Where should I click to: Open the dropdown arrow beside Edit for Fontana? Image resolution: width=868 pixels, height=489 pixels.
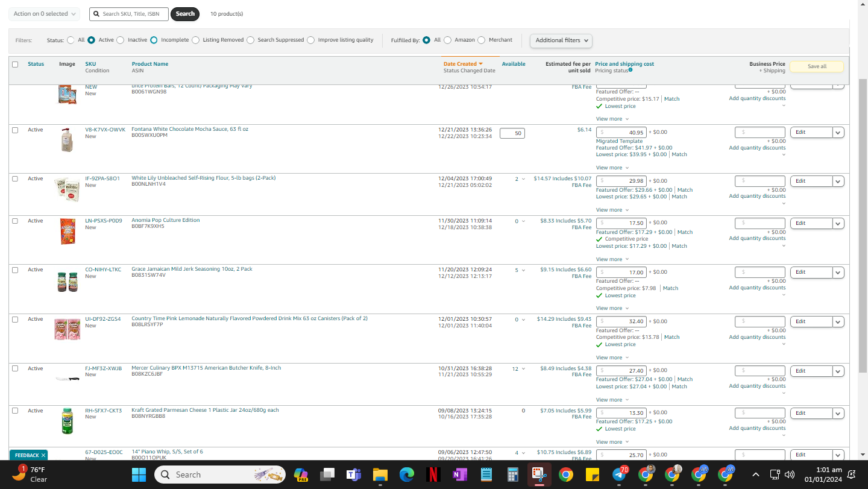tap(838, 133)
